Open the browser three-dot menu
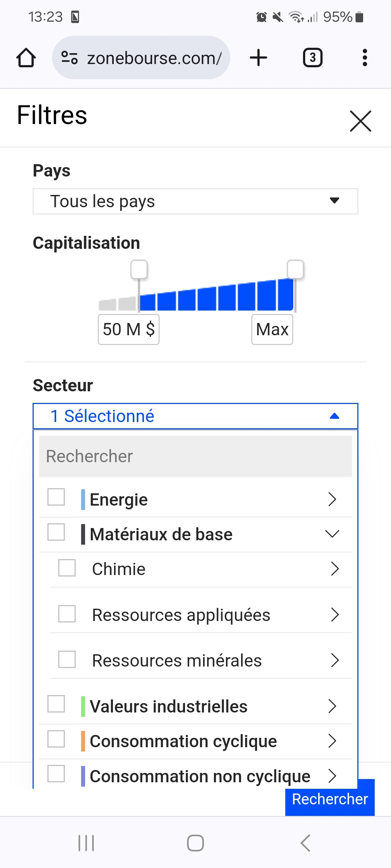 365,58
